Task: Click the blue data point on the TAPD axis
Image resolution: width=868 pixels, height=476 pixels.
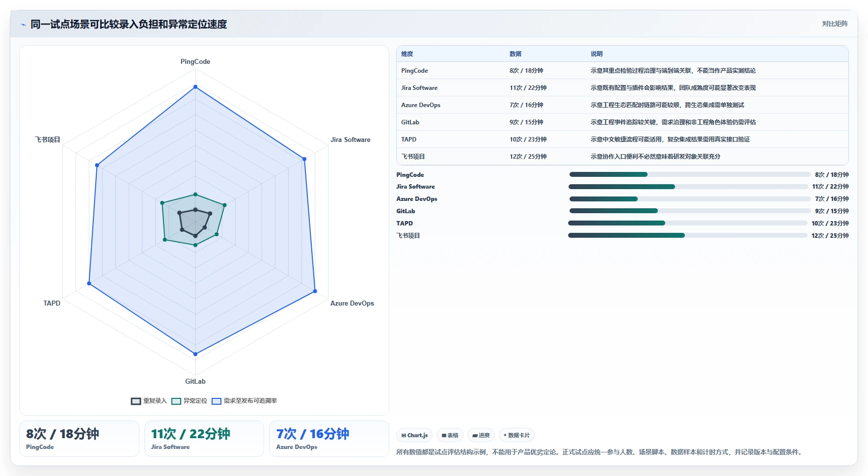Action: [x=89, y=283]
